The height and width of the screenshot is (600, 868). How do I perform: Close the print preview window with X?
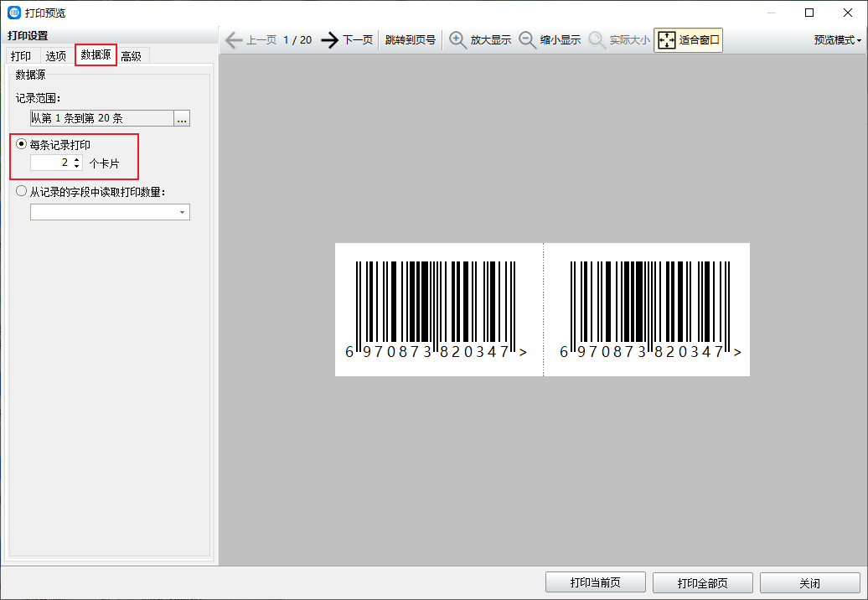pos(848,13)
